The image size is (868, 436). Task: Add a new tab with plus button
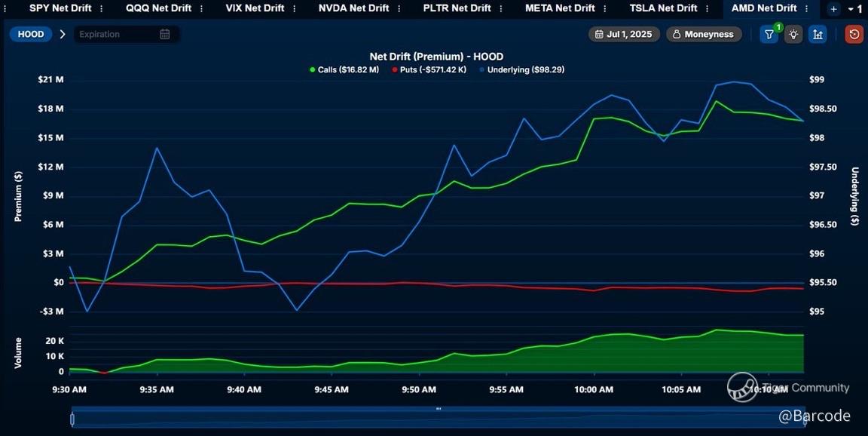pyautogui.click(x=833, y=9)
